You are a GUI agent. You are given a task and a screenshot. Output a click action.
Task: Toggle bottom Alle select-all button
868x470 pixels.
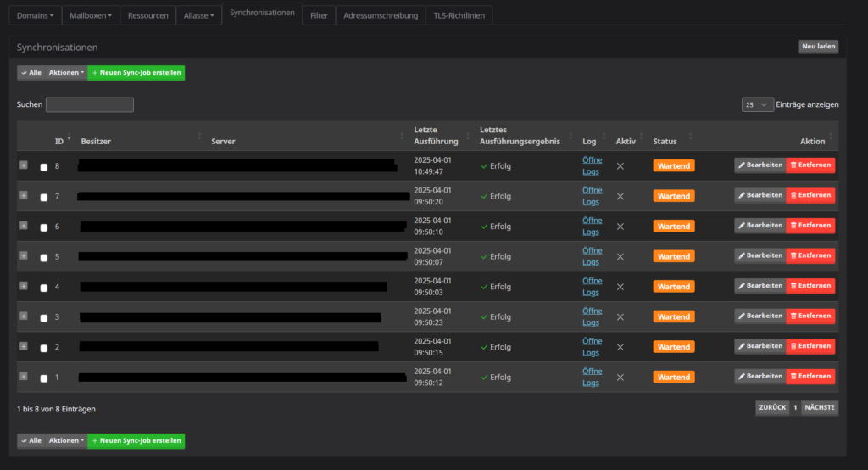click(x=31, y=440)
